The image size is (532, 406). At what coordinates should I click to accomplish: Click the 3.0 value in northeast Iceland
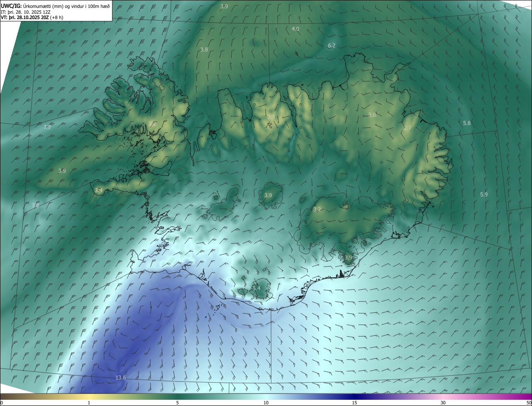tap(372, 115)
